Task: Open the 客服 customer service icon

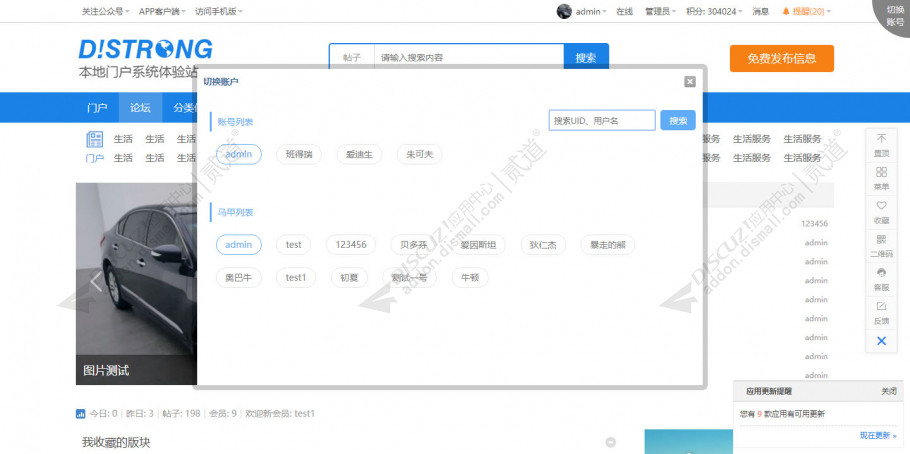Action: click(x=881, y=277)
